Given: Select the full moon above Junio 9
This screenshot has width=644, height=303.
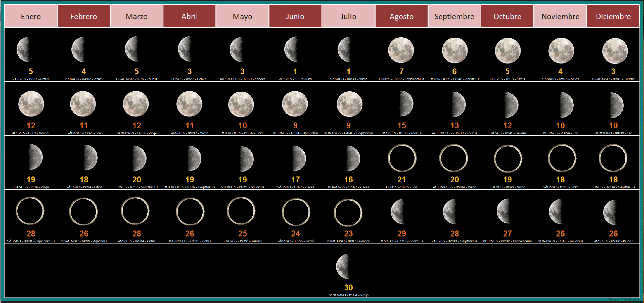Looking at the screenshot, I should (x=295, y=104).
